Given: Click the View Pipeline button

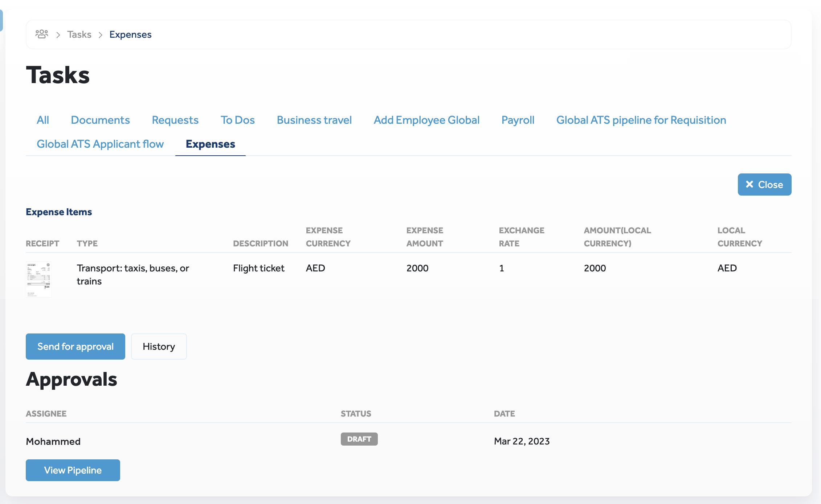Looking at the screenshot, I should 73,470.
